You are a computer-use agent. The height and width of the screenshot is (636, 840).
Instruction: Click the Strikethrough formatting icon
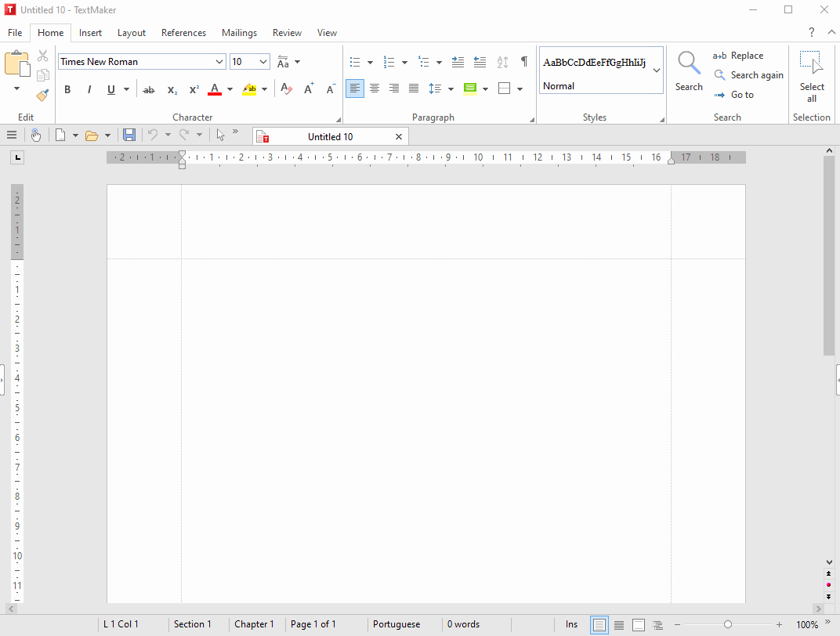click(x=149, y=90)
